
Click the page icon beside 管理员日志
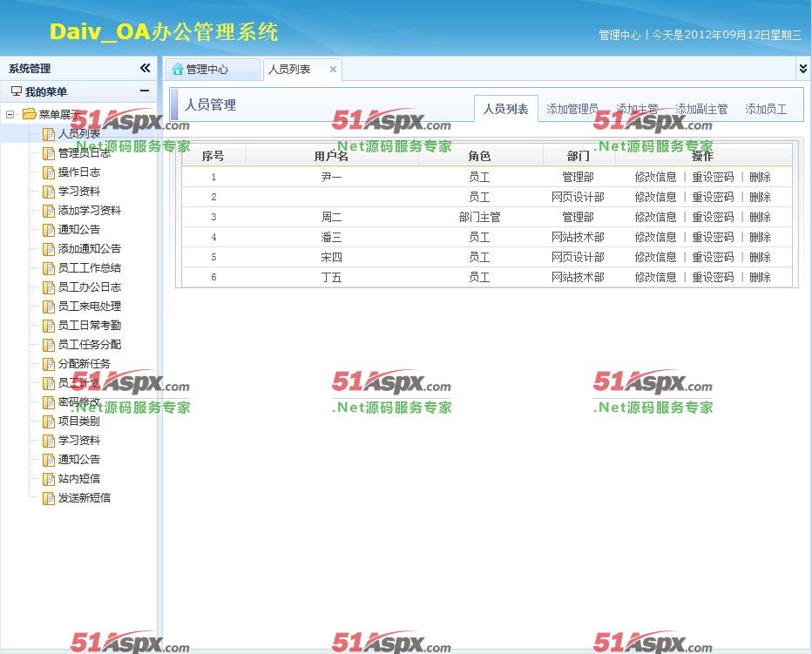click(x=48, y=153)
